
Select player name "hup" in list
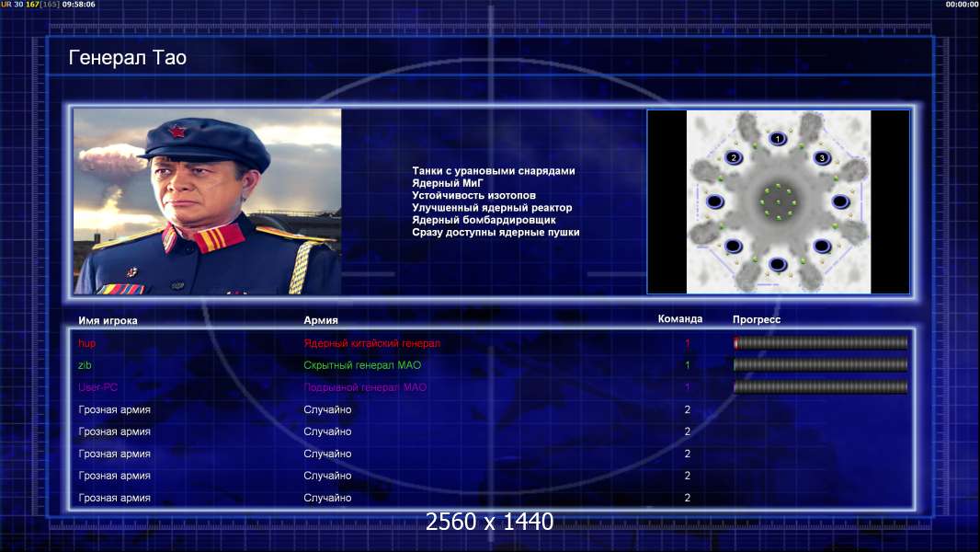pos(86,343)
